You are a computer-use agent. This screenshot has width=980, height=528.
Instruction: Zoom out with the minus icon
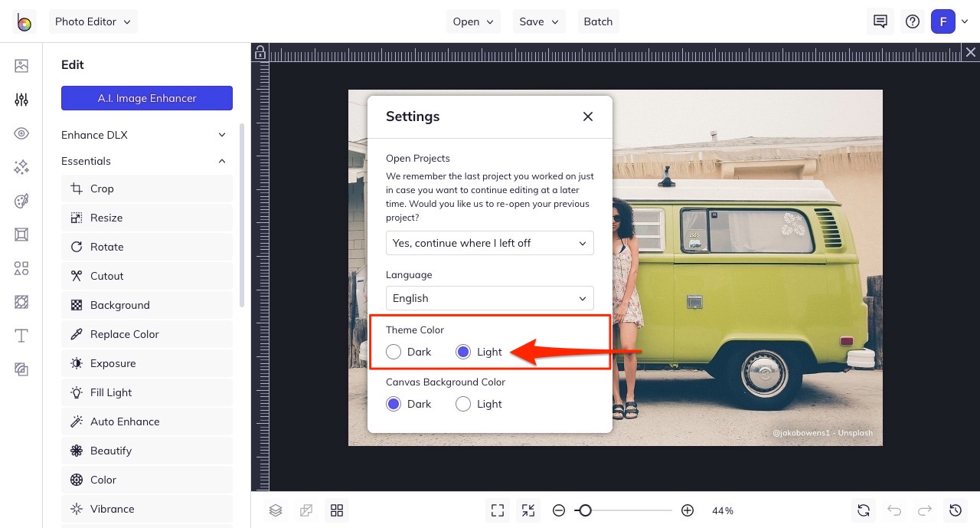tap(559, 510)
